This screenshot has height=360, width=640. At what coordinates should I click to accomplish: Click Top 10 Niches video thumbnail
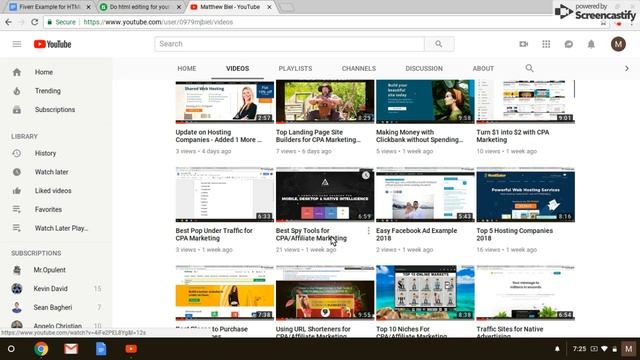point(425,293)
